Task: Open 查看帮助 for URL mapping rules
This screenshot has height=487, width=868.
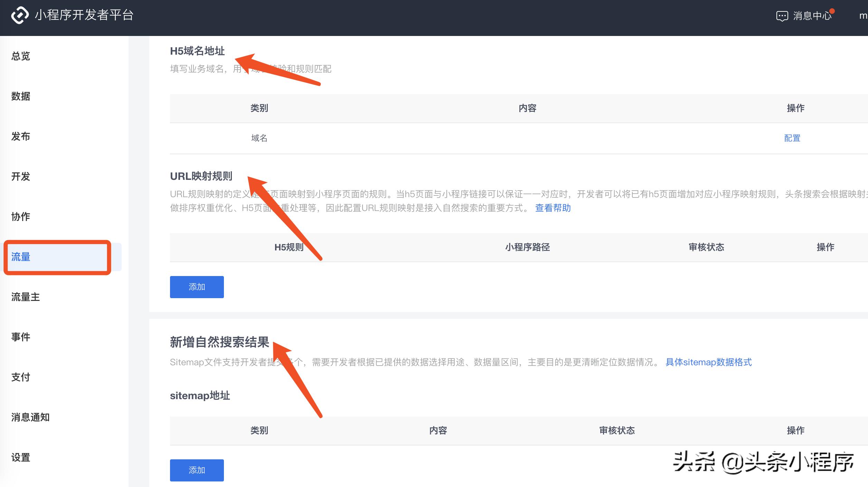Action: pyautogui.click(x=553, y=208)
